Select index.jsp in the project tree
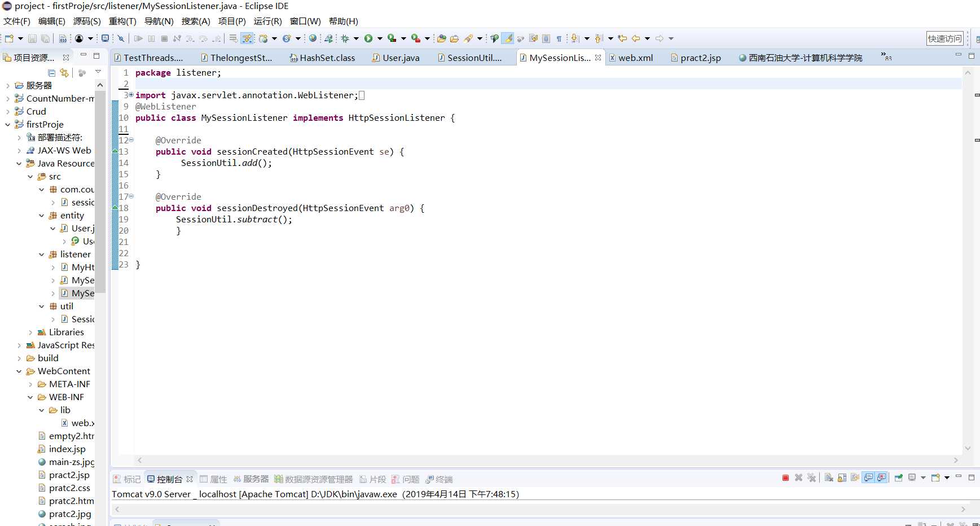Image resolution: width=980 pixels, height=526 pixels. coord(61,449)
